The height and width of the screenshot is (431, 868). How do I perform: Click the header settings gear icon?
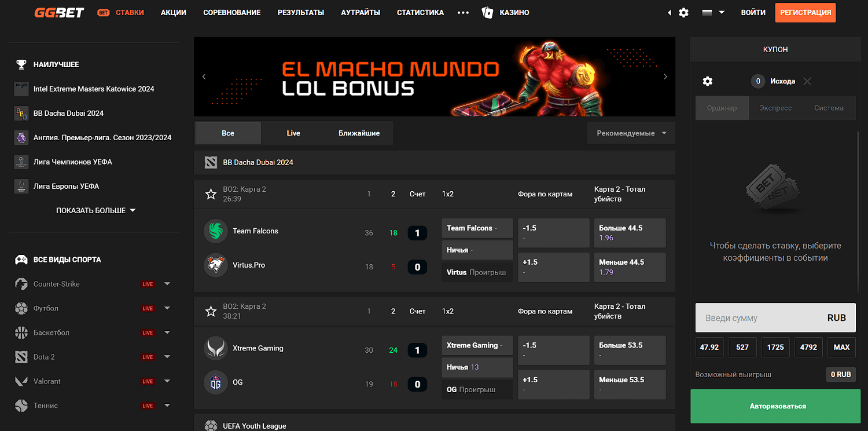coord(683,12)
